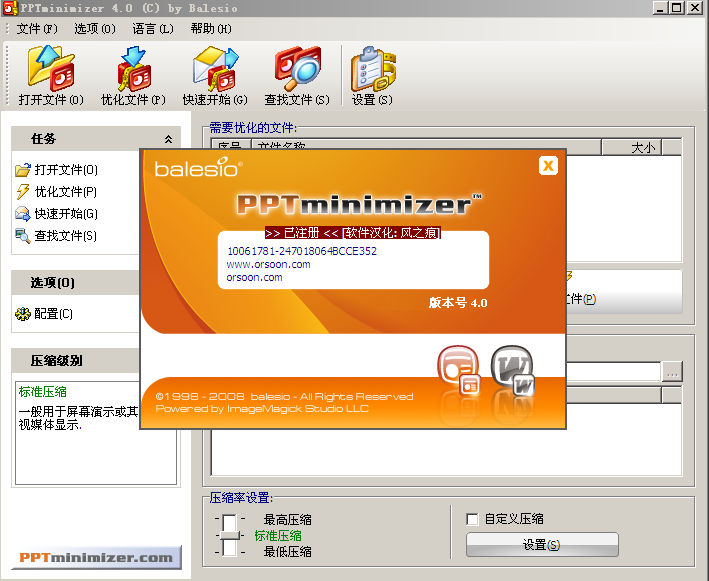Click the browse '...' button next to path field
This screenshot has width=709, height=581.
[672, 372]
